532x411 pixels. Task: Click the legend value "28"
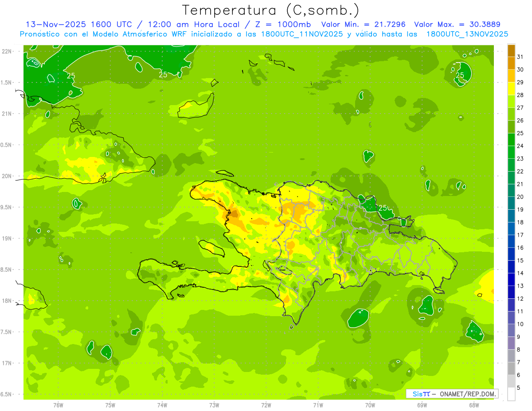[520, 95]
